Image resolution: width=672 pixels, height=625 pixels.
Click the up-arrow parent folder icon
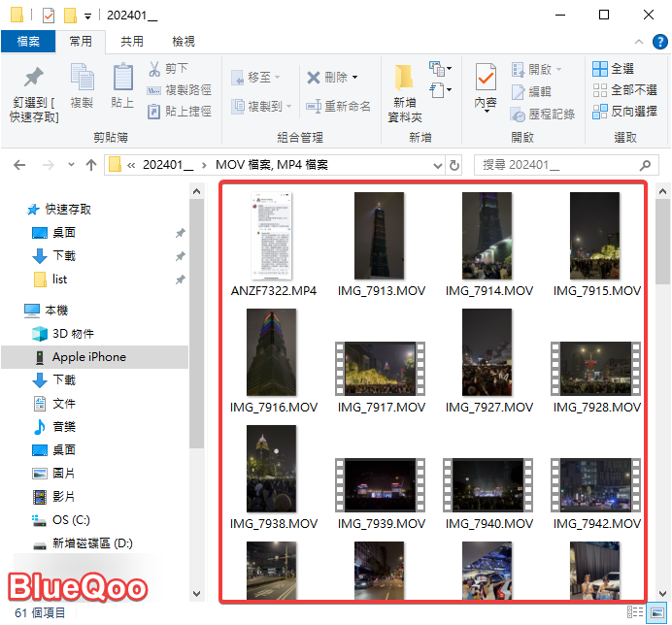[x=90, y=164]
